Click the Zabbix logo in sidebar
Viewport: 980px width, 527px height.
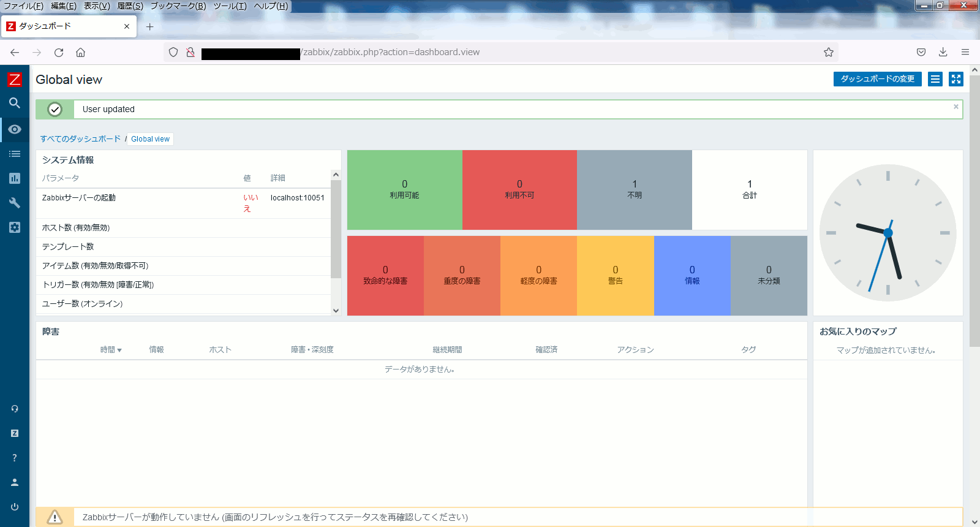click(x=14, y=79)
